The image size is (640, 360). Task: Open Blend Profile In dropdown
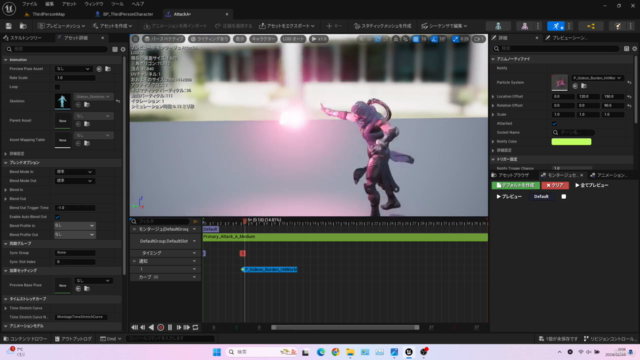coord(75,226)
